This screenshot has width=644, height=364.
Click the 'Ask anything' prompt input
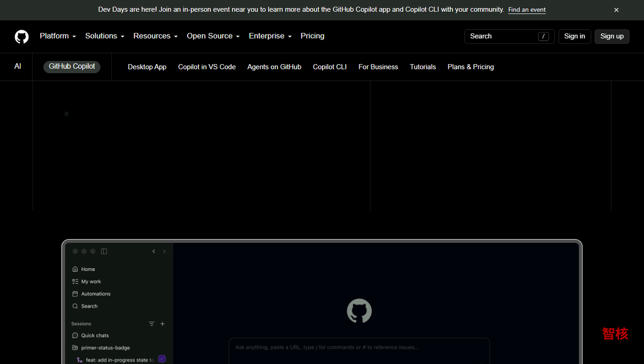pos(359,351)
